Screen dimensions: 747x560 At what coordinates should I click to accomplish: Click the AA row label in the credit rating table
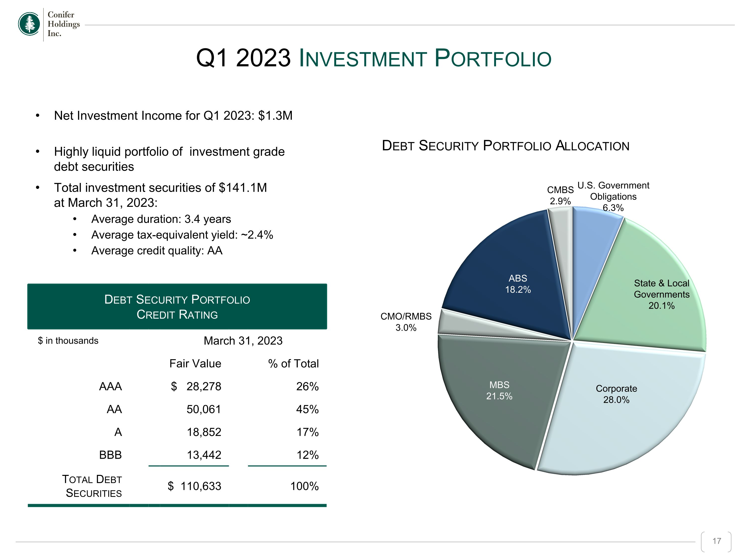(x=114, y=409)
